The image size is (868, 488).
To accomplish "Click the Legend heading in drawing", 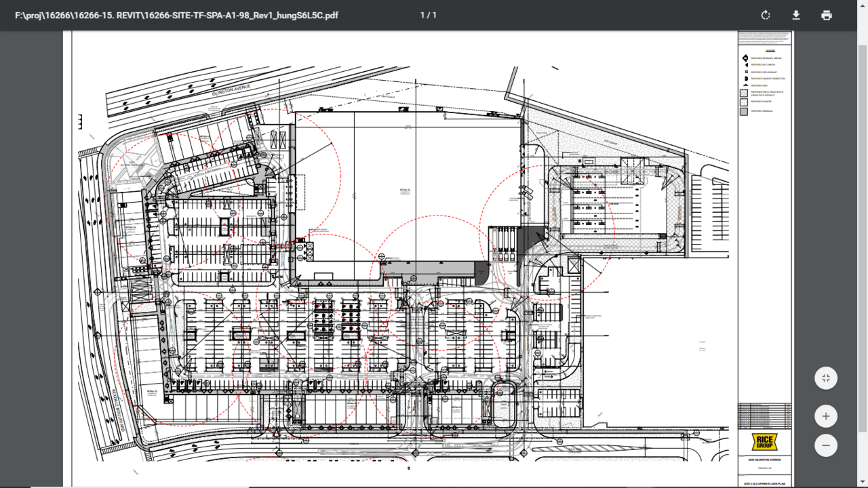I will pyautogui.click(x=770, y=50).
